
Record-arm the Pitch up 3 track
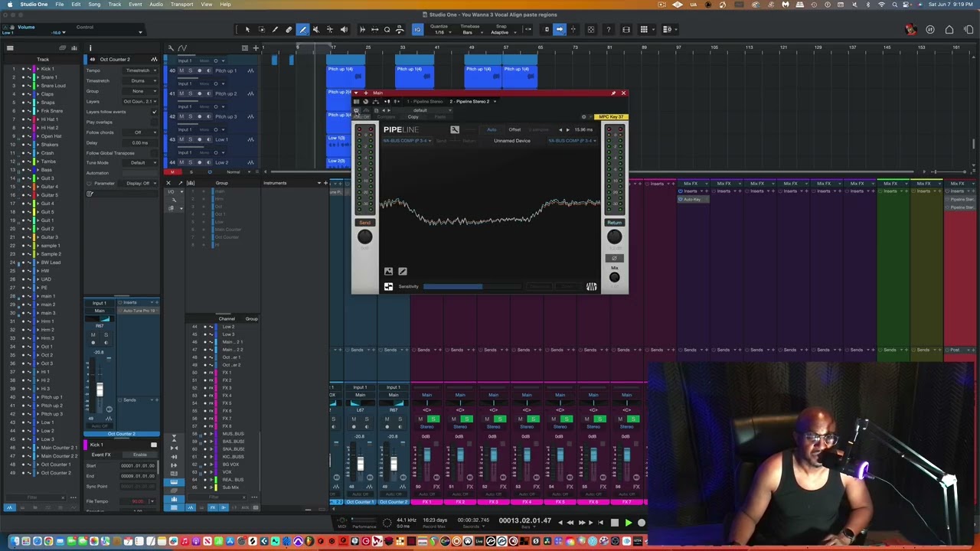click(x=199, y=117)
